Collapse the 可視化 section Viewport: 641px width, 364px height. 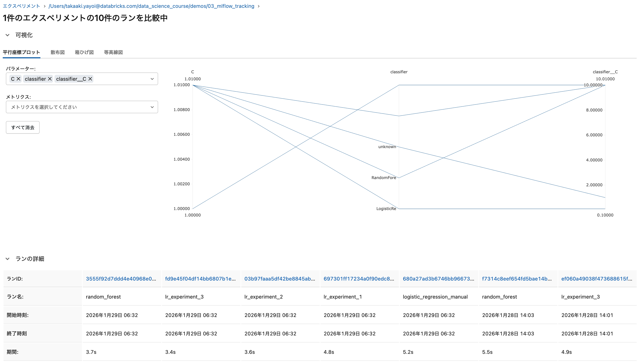(7, 35)
